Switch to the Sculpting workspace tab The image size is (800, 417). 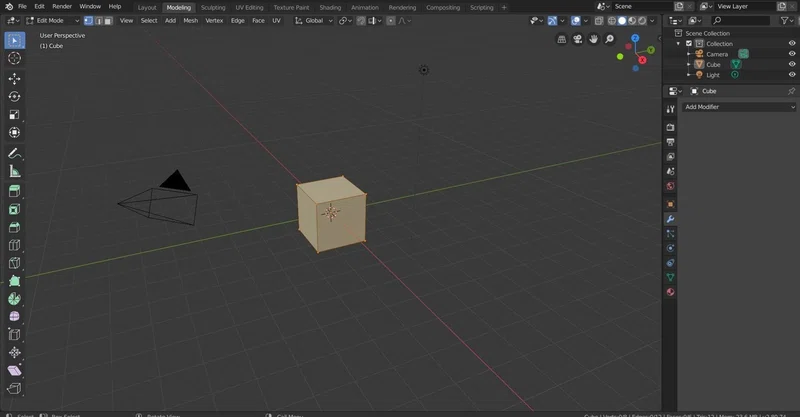click(x=213, y=8)
